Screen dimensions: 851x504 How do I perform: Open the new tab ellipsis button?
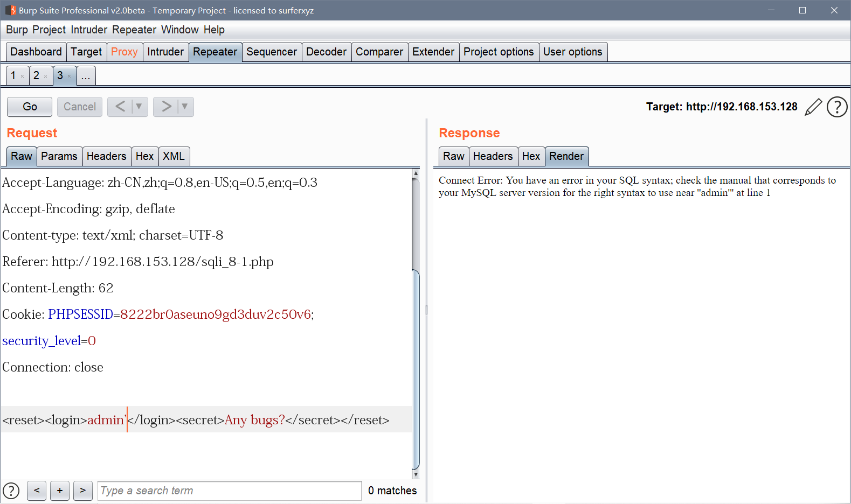(x=86, y=75)
